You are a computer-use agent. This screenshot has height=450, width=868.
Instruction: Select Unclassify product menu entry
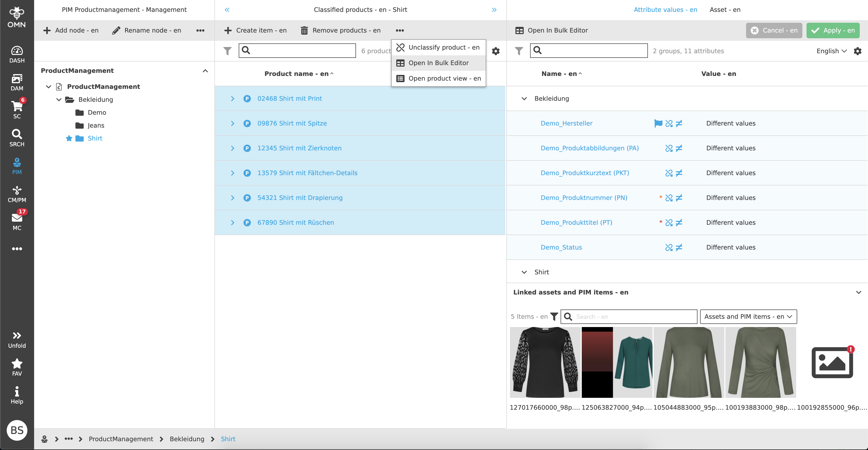[438, 47]
